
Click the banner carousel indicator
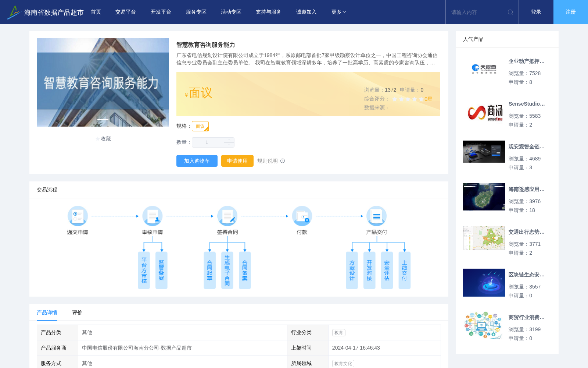(x=103, y=120)
